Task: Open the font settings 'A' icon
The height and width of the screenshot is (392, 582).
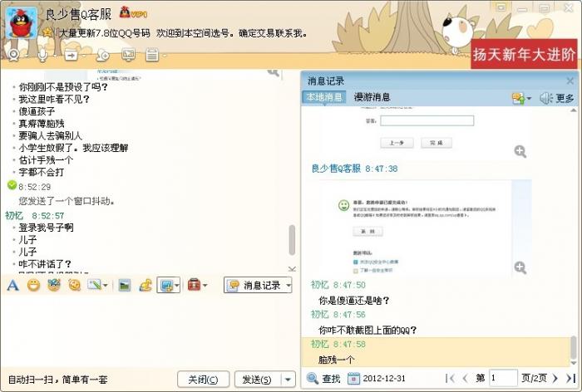Action: click(13, 285)
